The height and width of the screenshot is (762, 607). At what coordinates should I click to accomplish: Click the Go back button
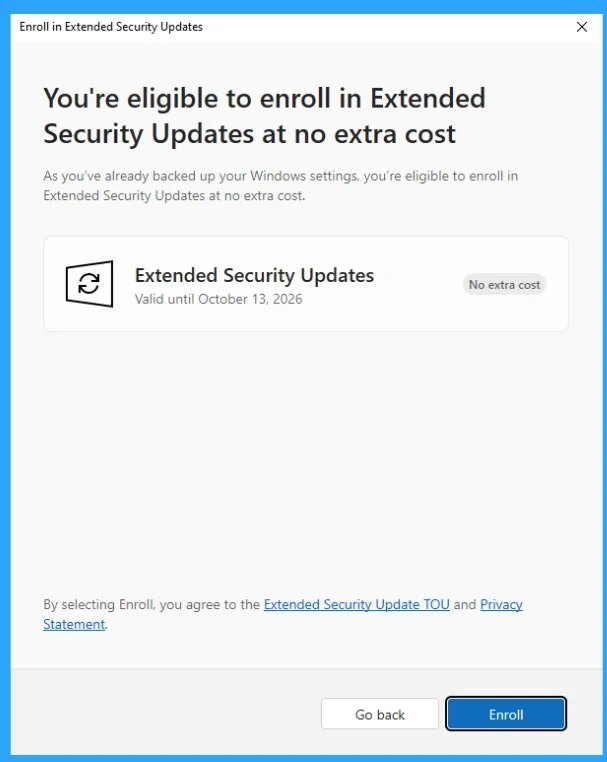point(379,715)
